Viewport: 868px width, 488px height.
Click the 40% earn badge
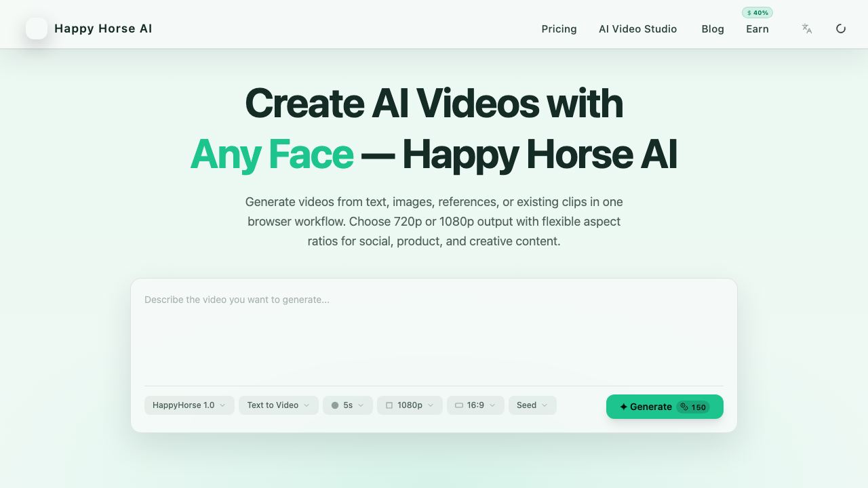(757, 13)
